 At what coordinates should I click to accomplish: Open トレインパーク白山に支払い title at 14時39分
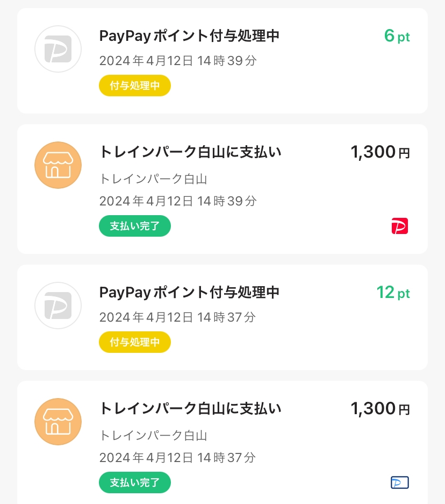[190, 152]
